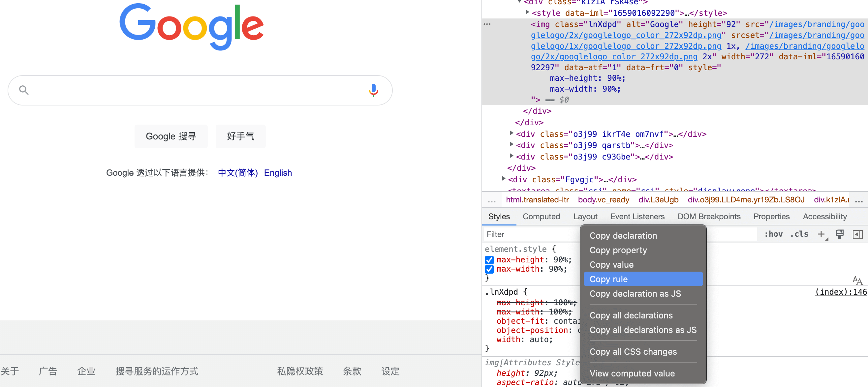Open the element actions three-dot icon
This screenshot has width=868, height=387.
[x=487, y=24]
